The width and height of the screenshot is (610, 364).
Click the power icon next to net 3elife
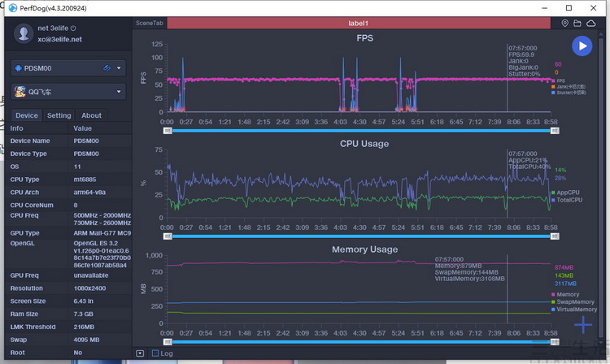(73, 28)
